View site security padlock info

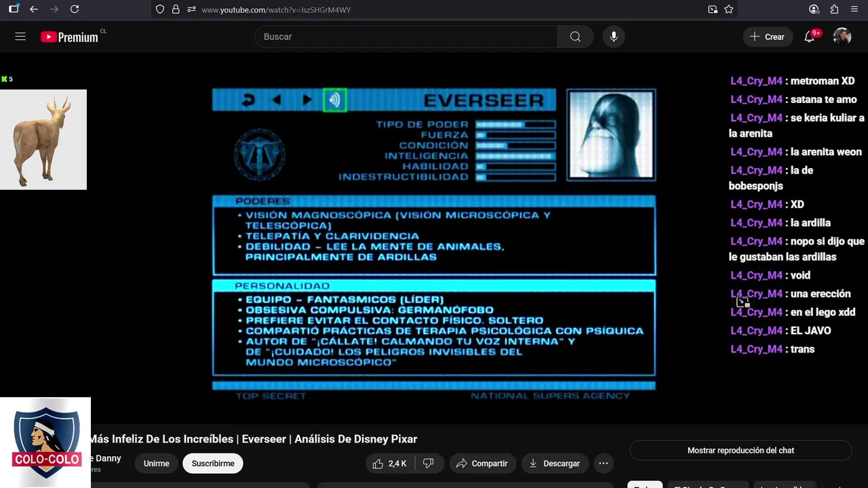[x=176, y=9]
